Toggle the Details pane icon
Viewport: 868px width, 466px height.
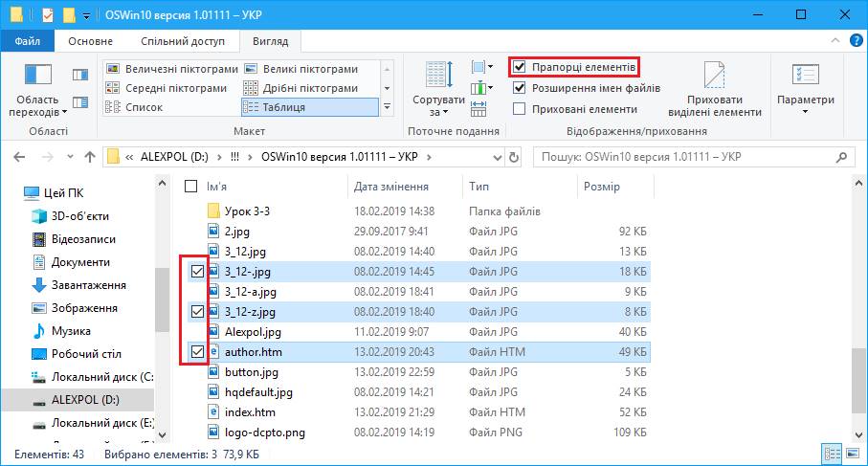80,101
